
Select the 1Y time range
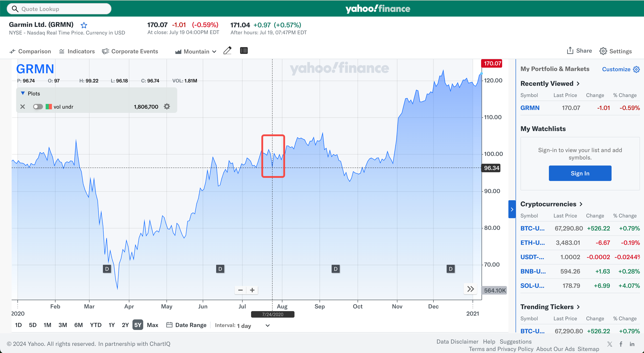pyautogui.click(x=111, y=325)
